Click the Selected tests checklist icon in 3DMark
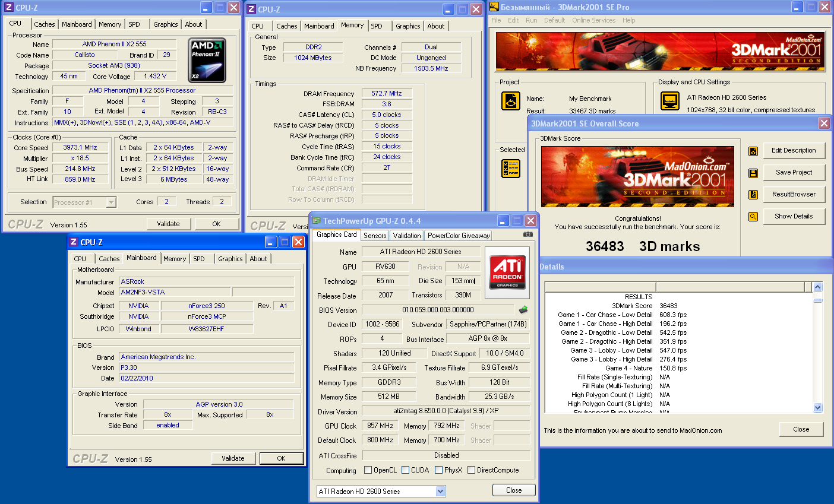834x504 pixels. tap(511, 169)
